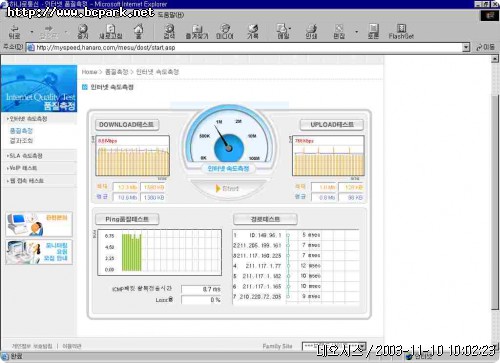Open the Media (미디어) toolbar icon
Viewport: 500px width, 363px height.
225,32
